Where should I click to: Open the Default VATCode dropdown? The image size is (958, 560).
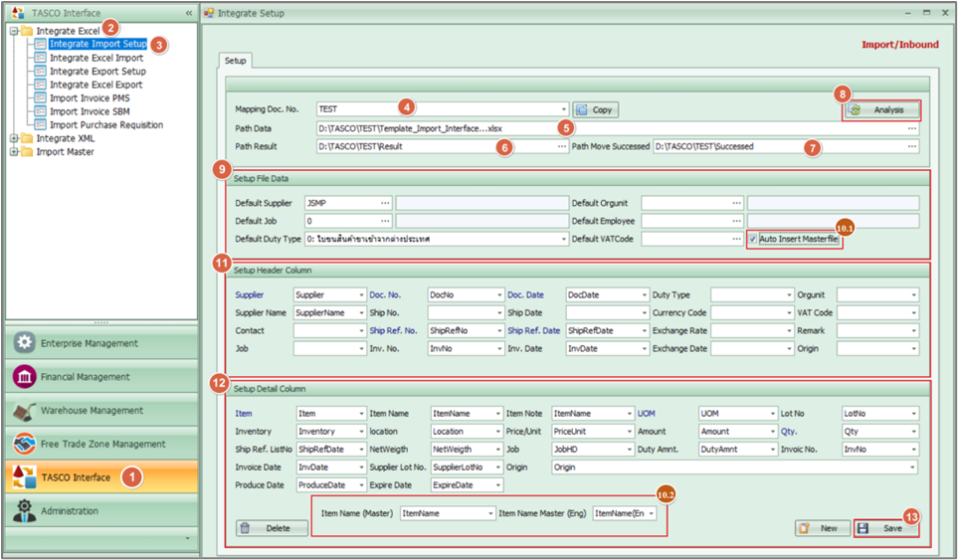pyautogui.click(x=737, y=239)
